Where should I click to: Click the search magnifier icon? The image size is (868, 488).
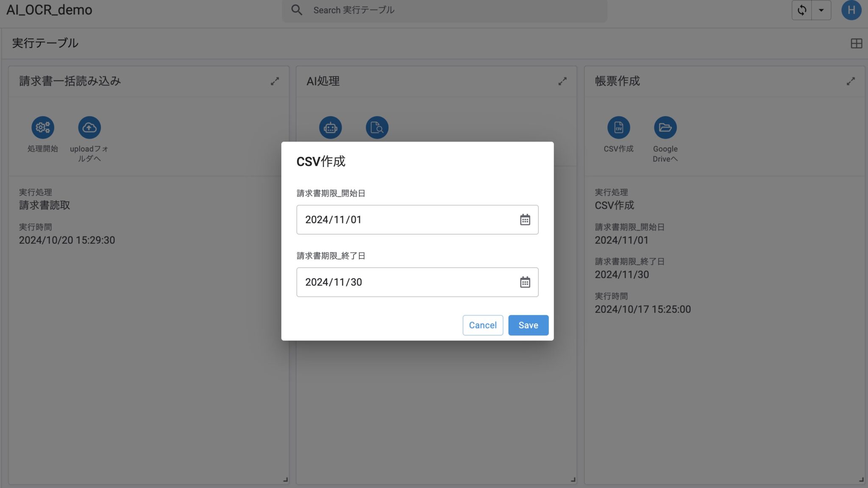tap(297, 9)
